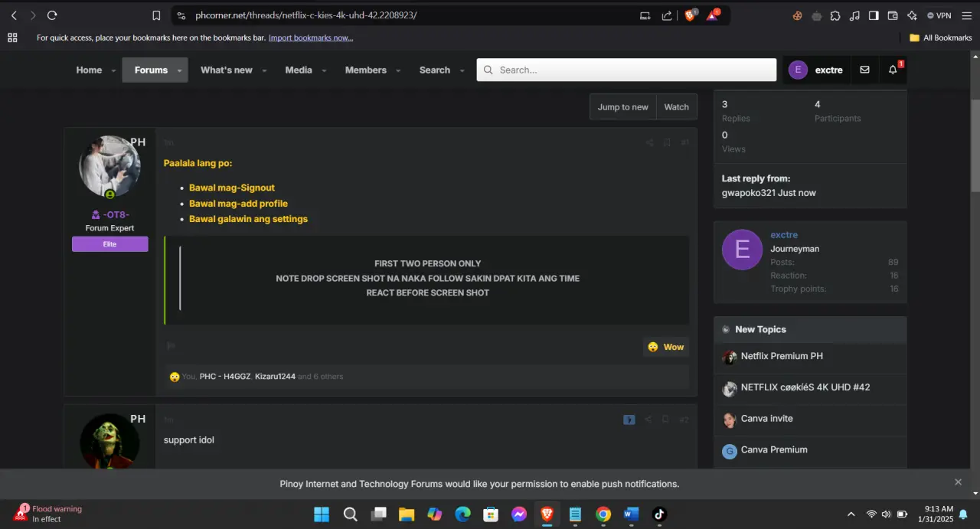Screen dimensions: 980x529
Task: Bookmark this page via bookmark icon
Action: pos(156,15)
